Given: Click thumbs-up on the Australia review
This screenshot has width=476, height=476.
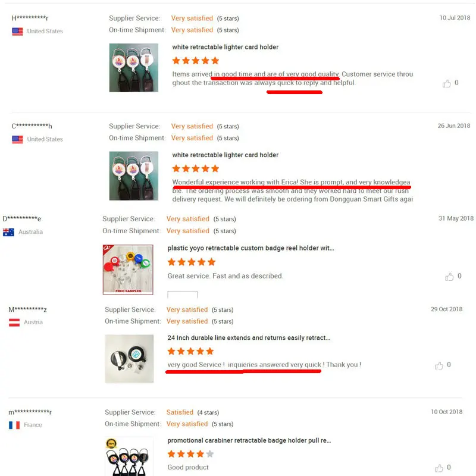Looking at the screenshot, I should (449, 277).
